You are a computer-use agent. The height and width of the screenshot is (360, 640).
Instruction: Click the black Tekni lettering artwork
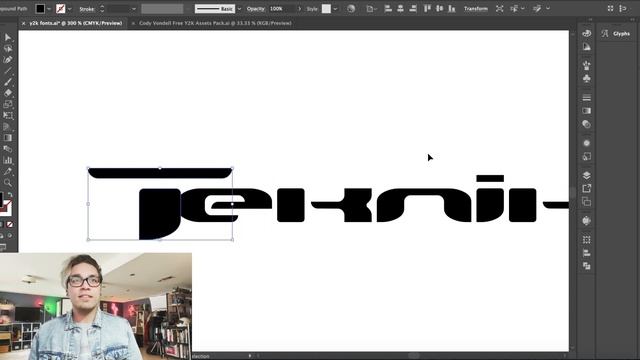[328, 203]
